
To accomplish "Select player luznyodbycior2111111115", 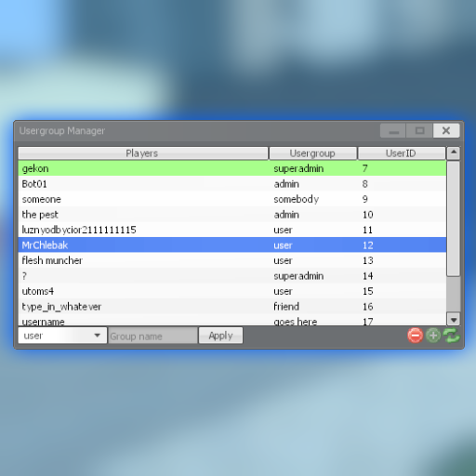I will 232,230.
